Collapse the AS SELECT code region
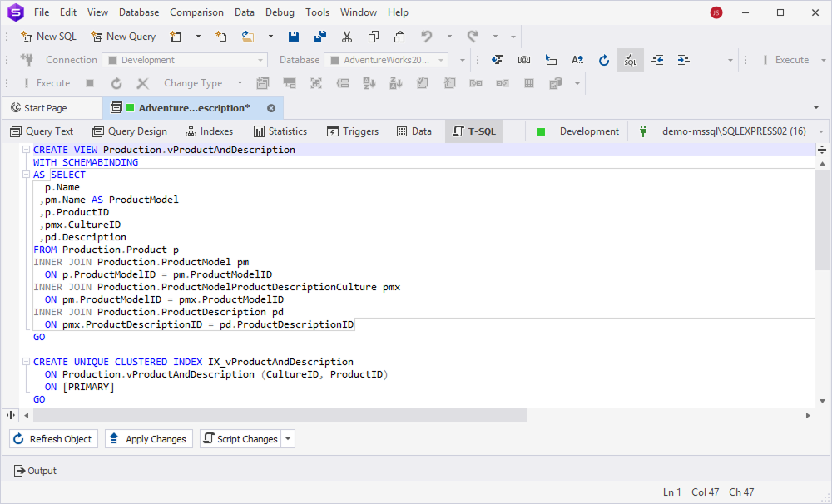This screenshot has width=832, height=504. click(x=26, y=175)
